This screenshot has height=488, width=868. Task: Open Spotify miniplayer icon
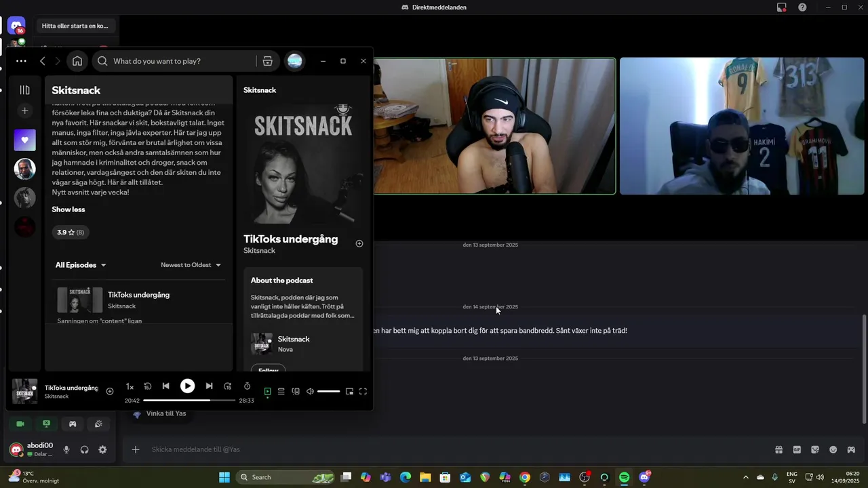pyautogui.click(x=349, y=391)
